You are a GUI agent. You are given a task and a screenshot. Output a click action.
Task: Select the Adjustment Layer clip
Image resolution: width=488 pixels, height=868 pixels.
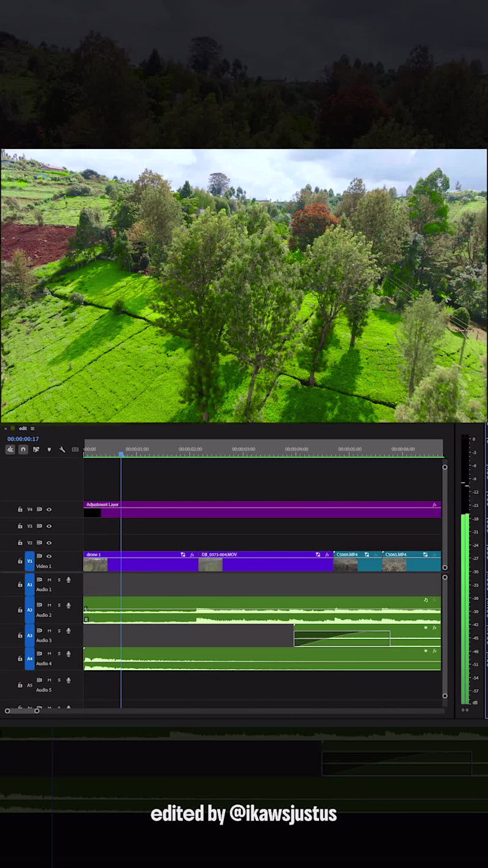[262, 509]
